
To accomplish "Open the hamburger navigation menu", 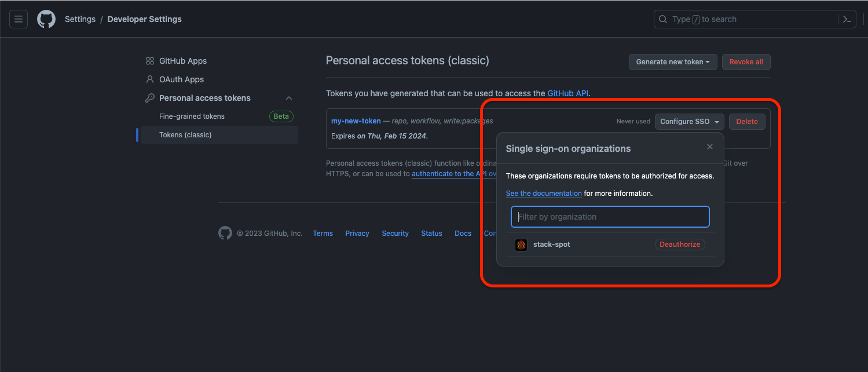I will point(18,19).
